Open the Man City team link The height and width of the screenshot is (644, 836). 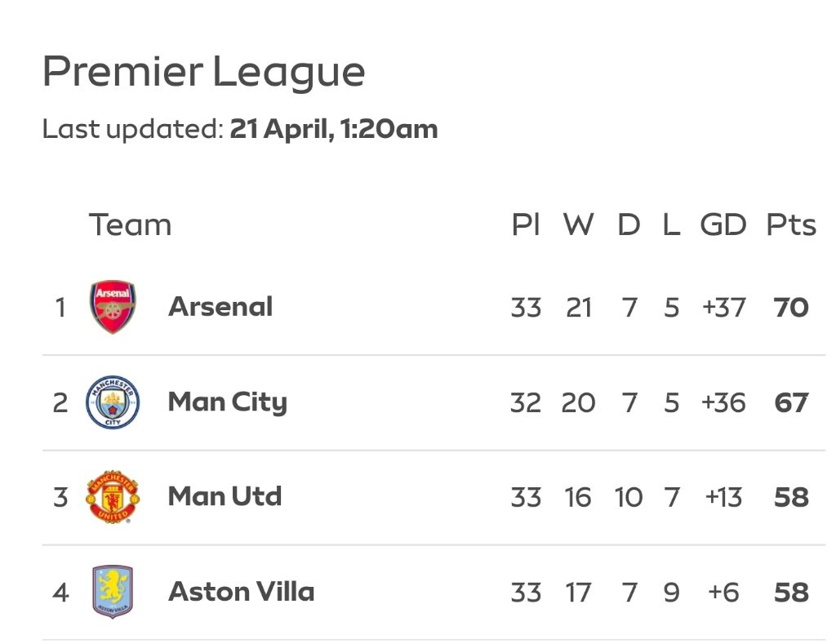[x=228, y=402]
